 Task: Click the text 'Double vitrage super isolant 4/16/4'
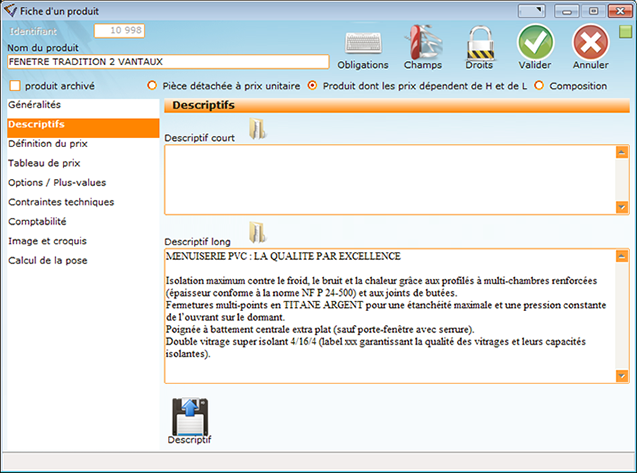click(241, 342)
